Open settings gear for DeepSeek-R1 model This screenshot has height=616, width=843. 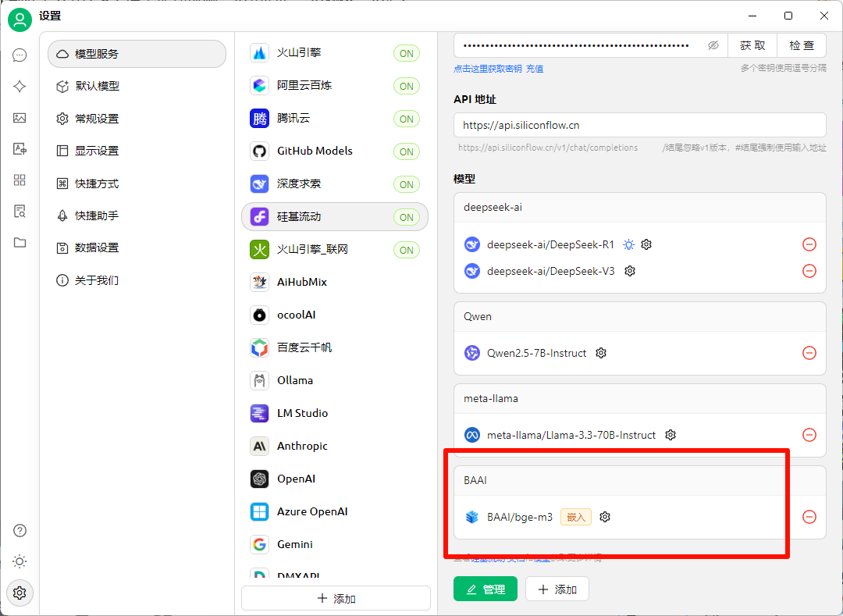pyautogui.click(x=646, y=244)
